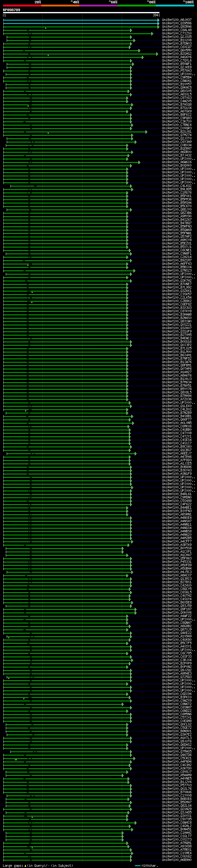Click the white query sequence bar
This screenshot has width=197, height=868.
click(81, 13)
